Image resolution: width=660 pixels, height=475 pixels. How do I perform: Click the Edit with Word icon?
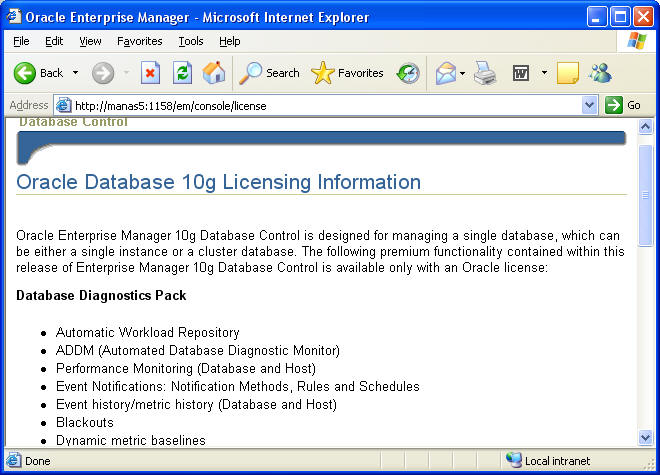point(521,73)
